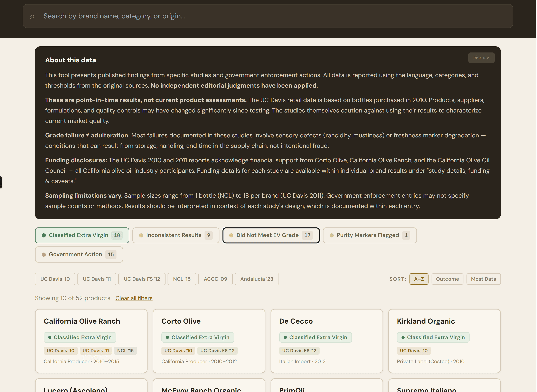Toggle the Classified Extra Virgin filter

[82, 236]
